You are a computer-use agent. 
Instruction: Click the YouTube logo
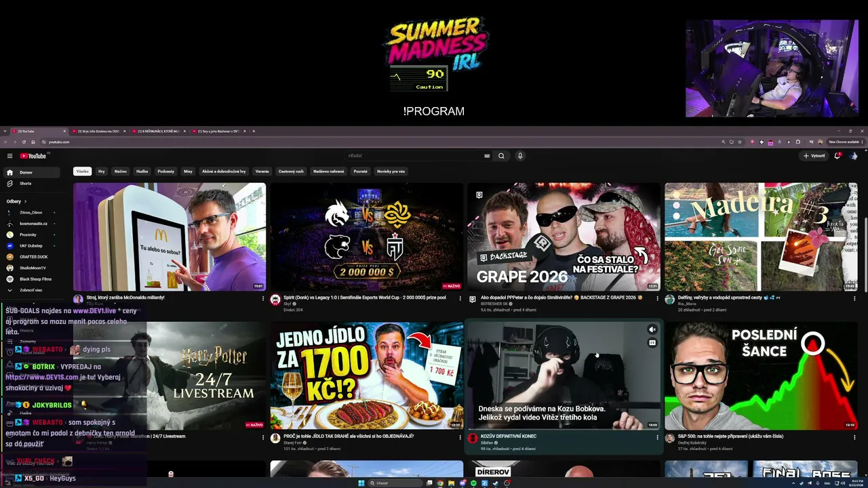(33, 156)
